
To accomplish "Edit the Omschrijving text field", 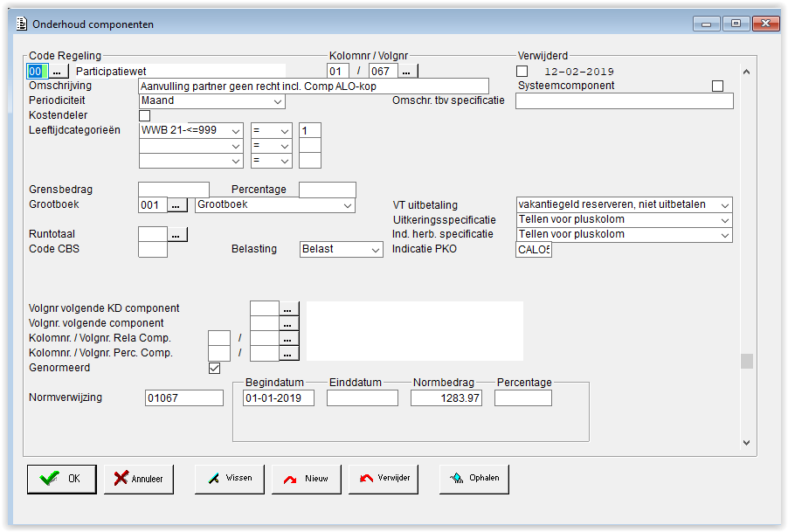I will click(x=314, y=86).
